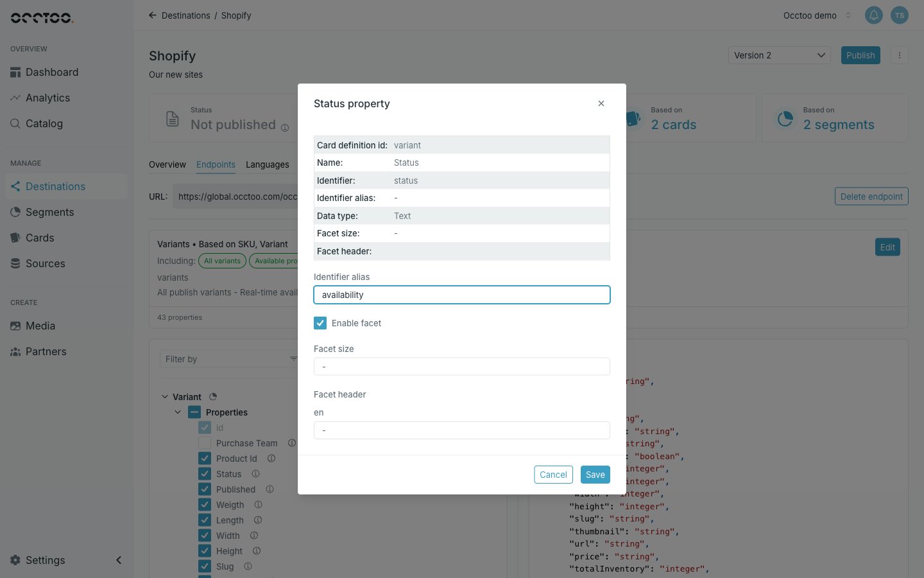Image resolution: width=924 pixels, height=578 pixels.
Task: Open the Version 2 dropdown
Action: tap(780, 55)
